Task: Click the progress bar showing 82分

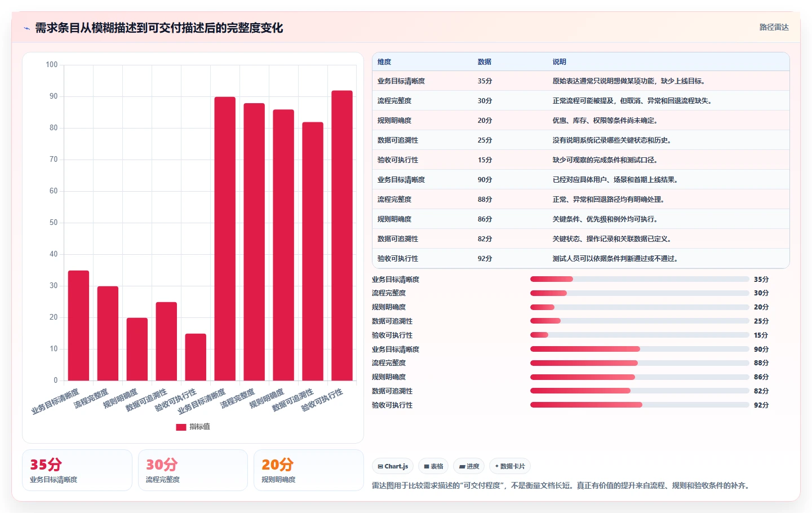Action: [x=640, y=391]
